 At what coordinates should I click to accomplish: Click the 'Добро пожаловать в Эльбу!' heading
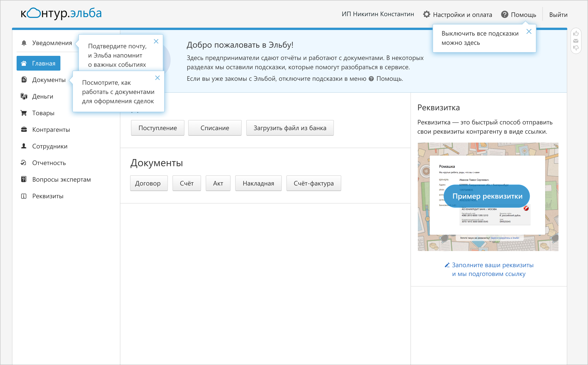240,45
